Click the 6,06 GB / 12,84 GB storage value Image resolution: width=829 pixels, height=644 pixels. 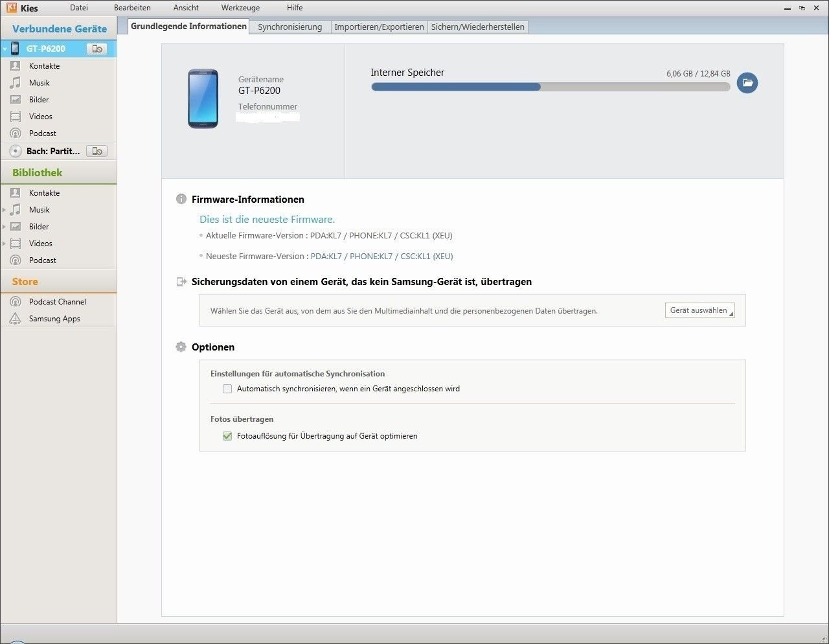pos(698,73)
